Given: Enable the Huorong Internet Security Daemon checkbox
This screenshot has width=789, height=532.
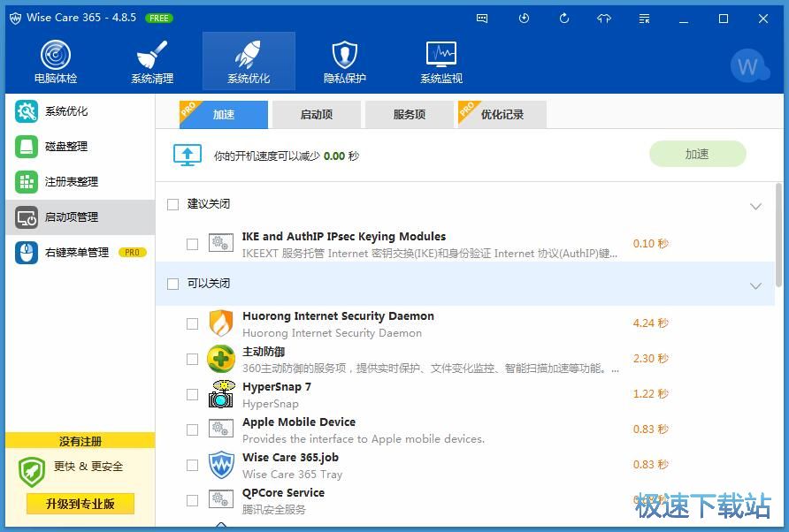Looking at the screenshot, I should pos(191,323).
